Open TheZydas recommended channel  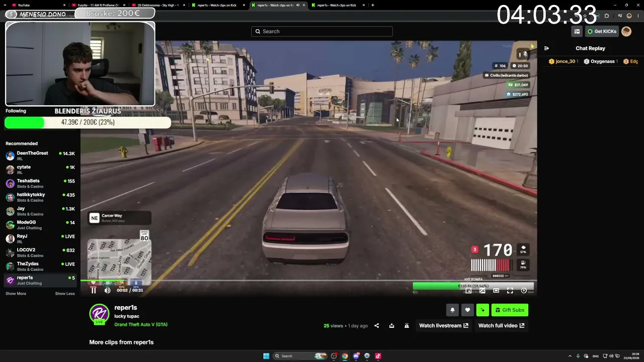(x=40, y=266)
